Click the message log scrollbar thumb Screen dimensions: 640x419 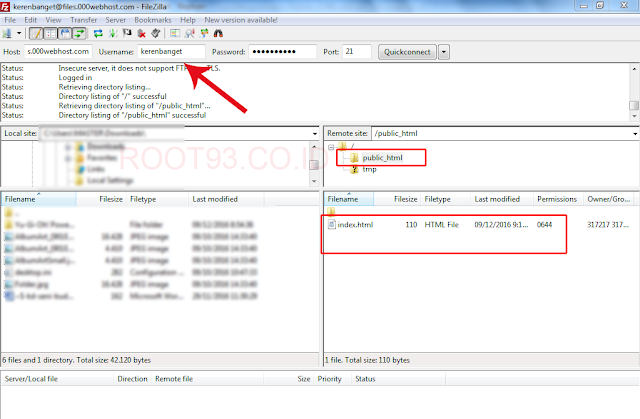[634, 106]
